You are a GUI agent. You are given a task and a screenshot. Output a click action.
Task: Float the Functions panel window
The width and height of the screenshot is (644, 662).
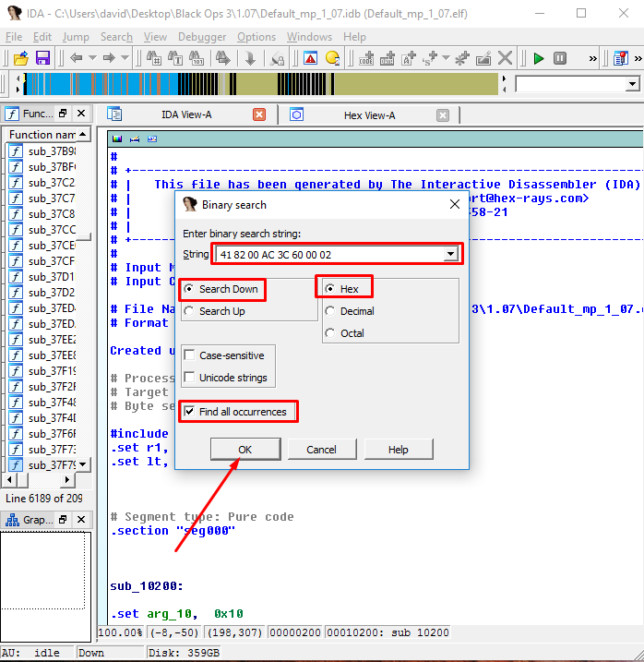pyautogui.click(x=63, y=114)
